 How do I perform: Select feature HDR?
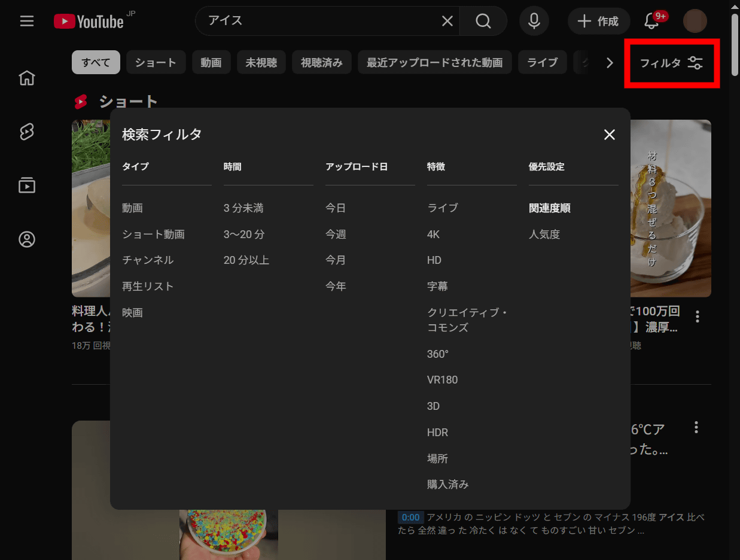click(x=438, y=433)
